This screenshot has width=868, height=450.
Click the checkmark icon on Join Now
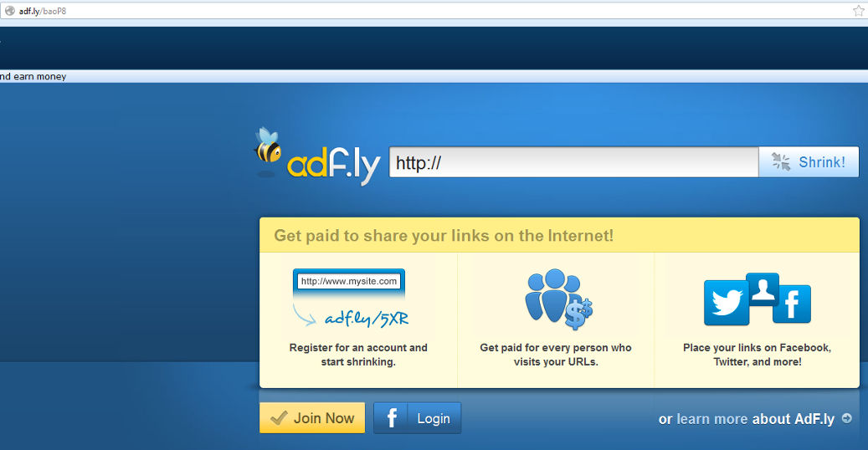click(x=279, y=418)
